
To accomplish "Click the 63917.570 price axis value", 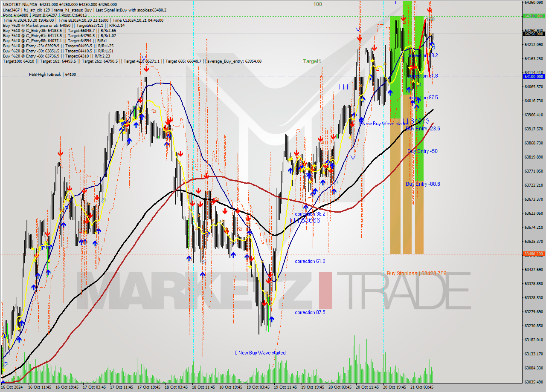I will tap(534, 129).
